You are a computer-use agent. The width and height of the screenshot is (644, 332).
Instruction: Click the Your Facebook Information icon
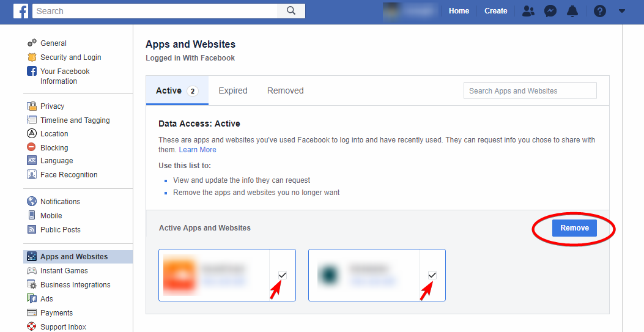(32, 71)
